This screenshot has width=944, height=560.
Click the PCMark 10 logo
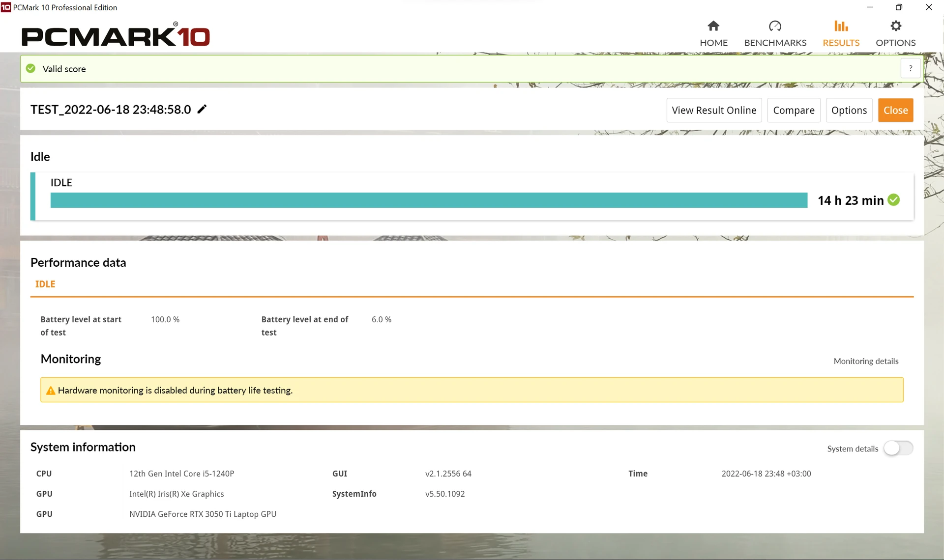pos(116,35)
